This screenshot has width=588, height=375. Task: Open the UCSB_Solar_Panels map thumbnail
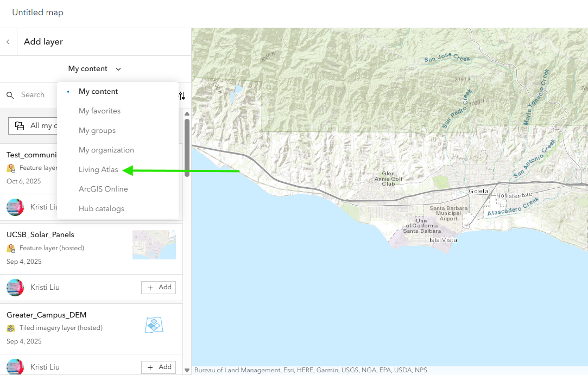click(154, 245)
